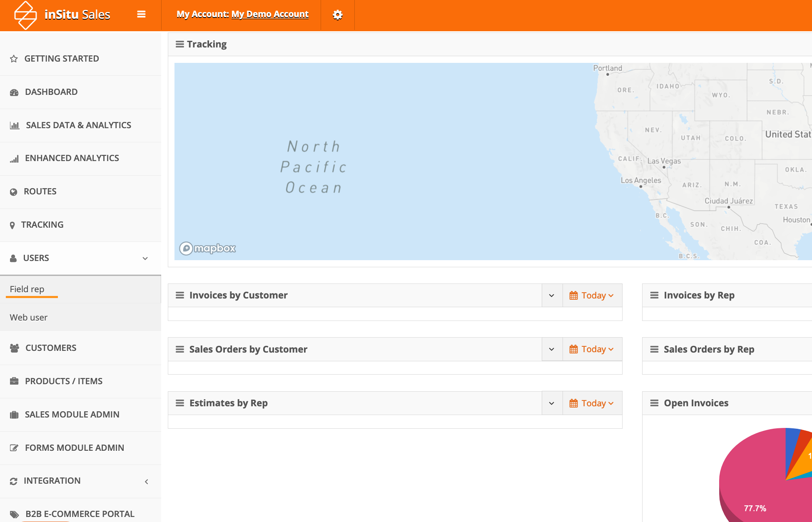Open the Sales Orders by Customer Today filter
The height and width of the screenshot is (522, 812).
click(592, 349)
